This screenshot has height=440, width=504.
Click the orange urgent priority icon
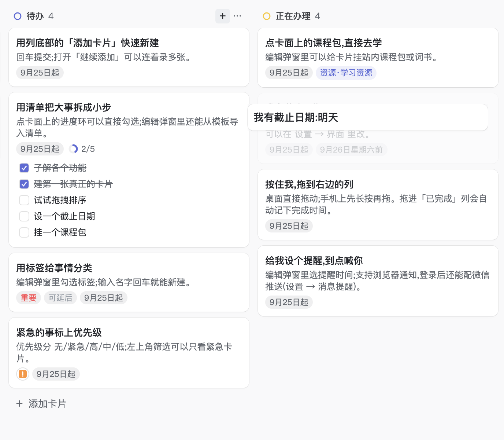point(23,374)
